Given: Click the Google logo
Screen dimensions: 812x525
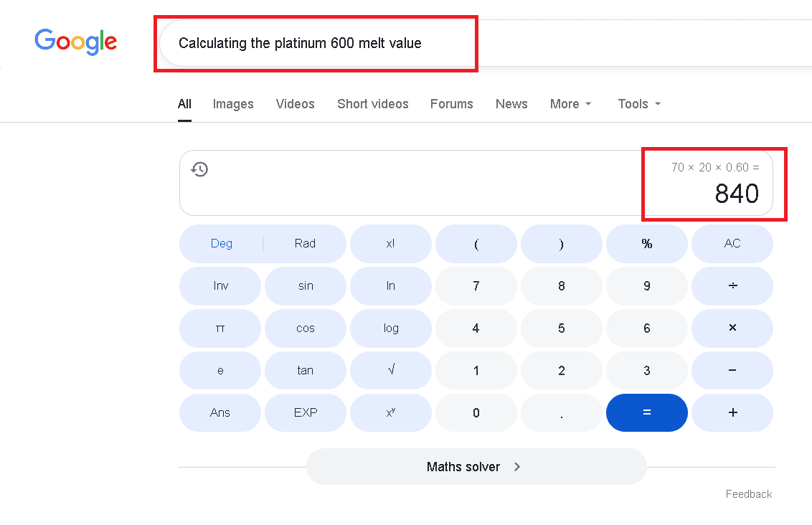Looking at the screenshot, I should pos(75,42).
